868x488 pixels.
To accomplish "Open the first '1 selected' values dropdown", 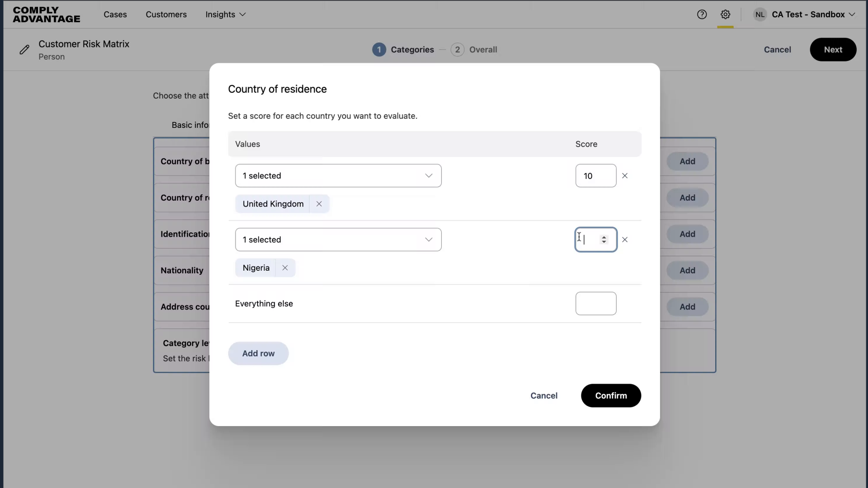I will (338, 175).
